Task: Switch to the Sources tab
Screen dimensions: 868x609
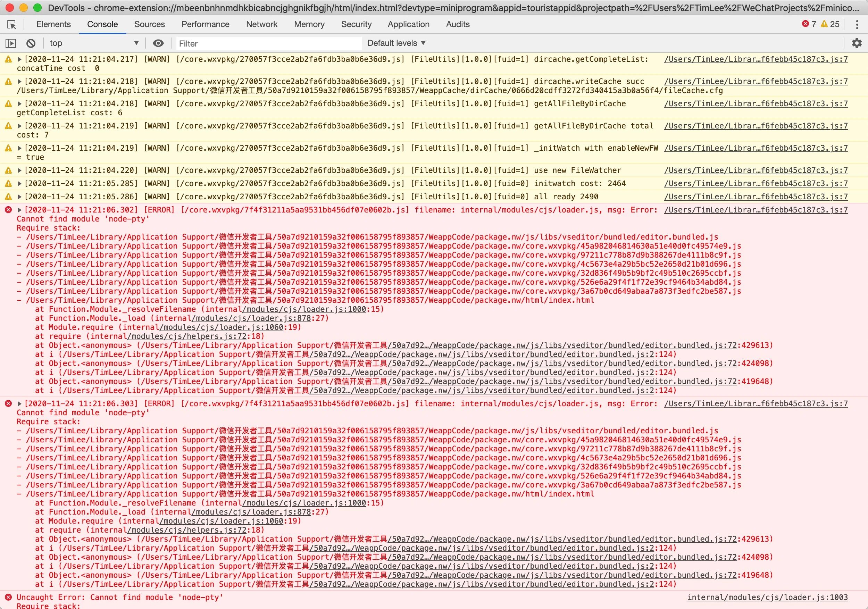Action: click(x=149, y=24)
